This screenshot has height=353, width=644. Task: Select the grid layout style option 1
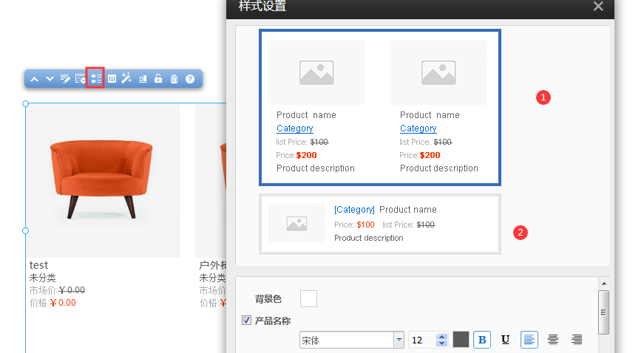[380, 107]
